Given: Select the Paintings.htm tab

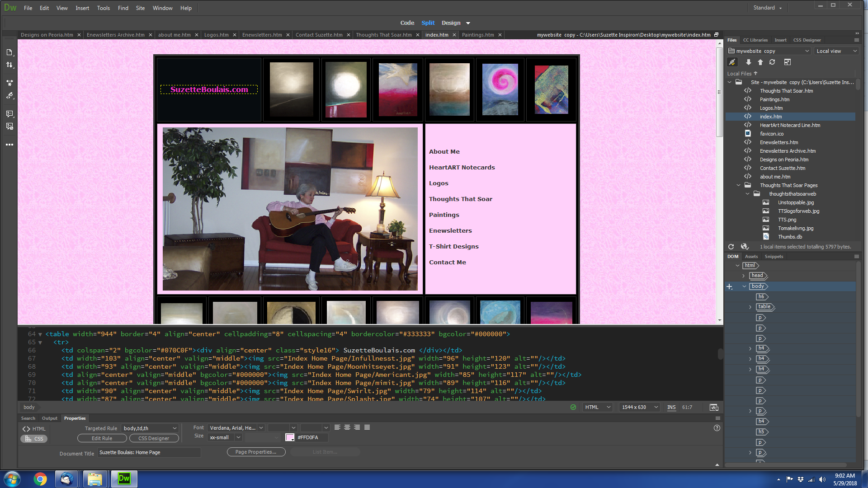Looking at the screenshot, I should pyautogui.click(x=477, y=34).
